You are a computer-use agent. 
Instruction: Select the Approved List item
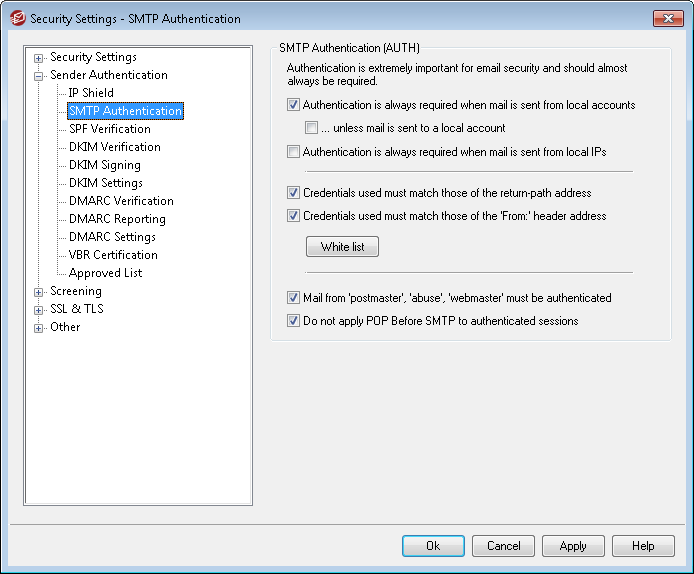click(105, 273)
